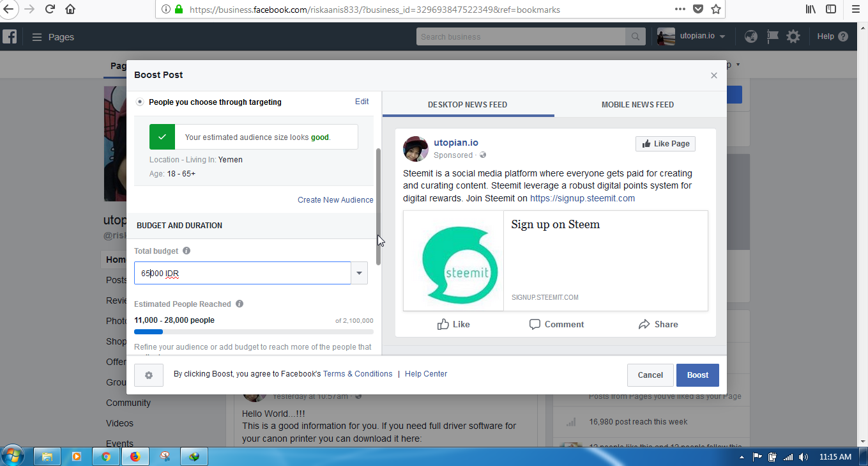Click the Pocket save icon

698,9
